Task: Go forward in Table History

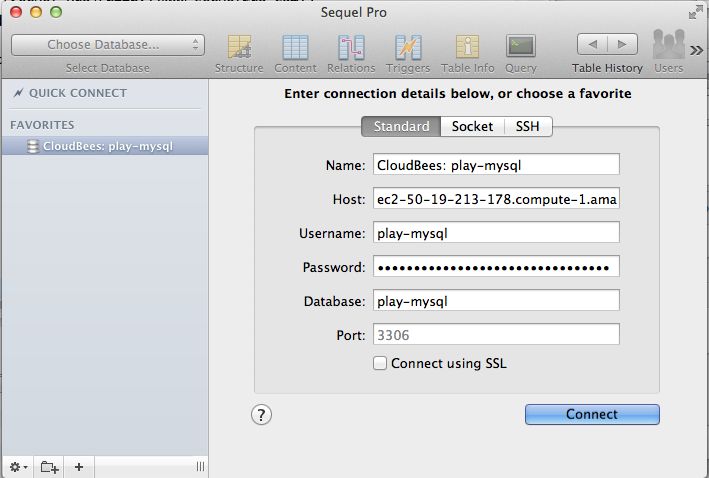Action: coord(623,44)
